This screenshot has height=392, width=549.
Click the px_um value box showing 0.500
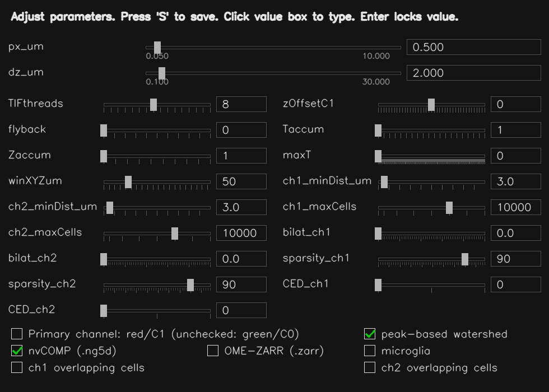[x=473, y=47]
